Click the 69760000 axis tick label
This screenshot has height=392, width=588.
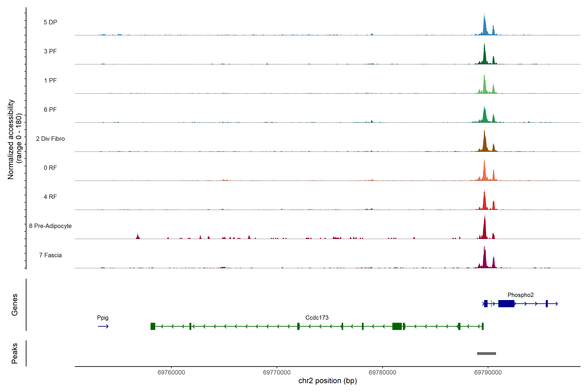coord(171,373)
